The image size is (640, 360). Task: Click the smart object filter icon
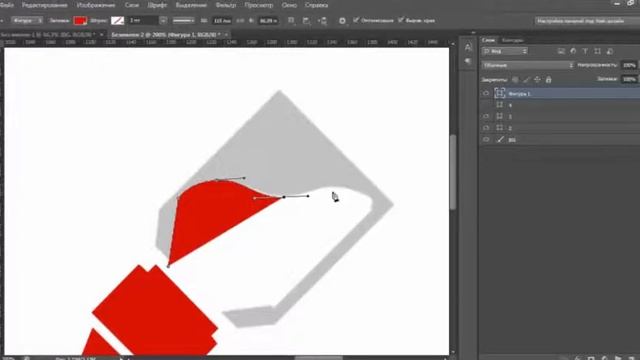coord(610,51)
